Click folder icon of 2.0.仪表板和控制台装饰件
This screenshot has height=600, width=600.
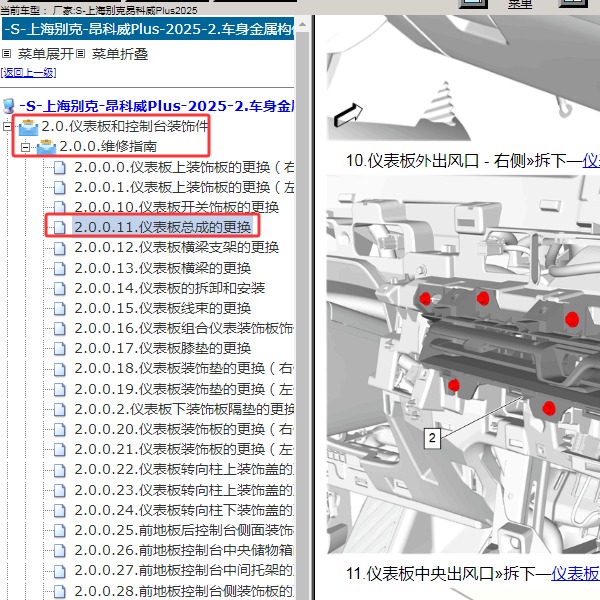pos(28,127)
